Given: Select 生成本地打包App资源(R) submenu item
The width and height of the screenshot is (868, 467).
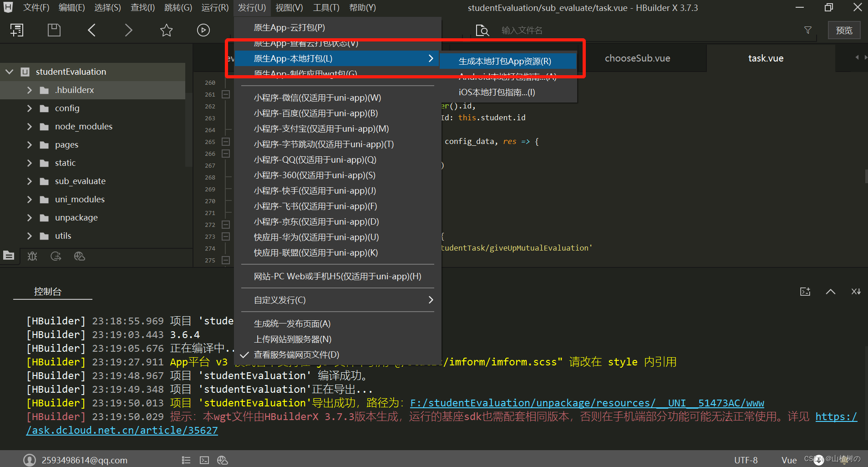Looking at the screenshot, I should pos(508,61).
